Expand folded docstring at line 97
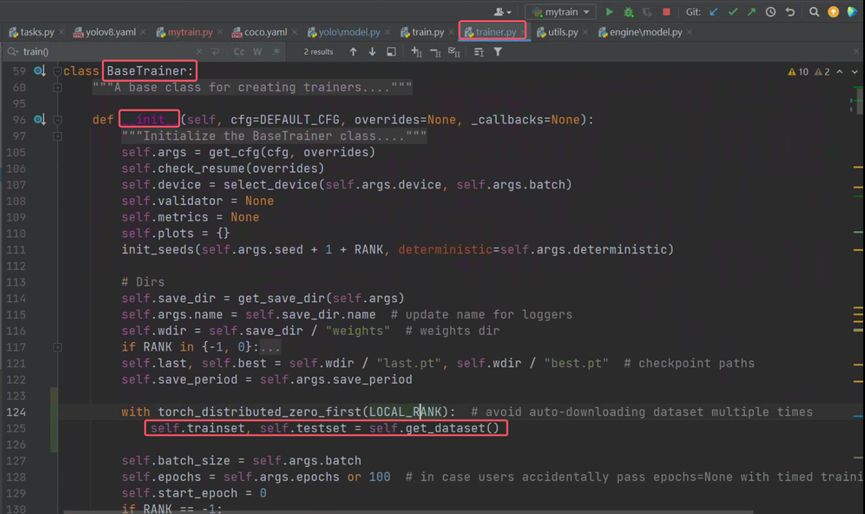The image size is (865, 514). 57,136
